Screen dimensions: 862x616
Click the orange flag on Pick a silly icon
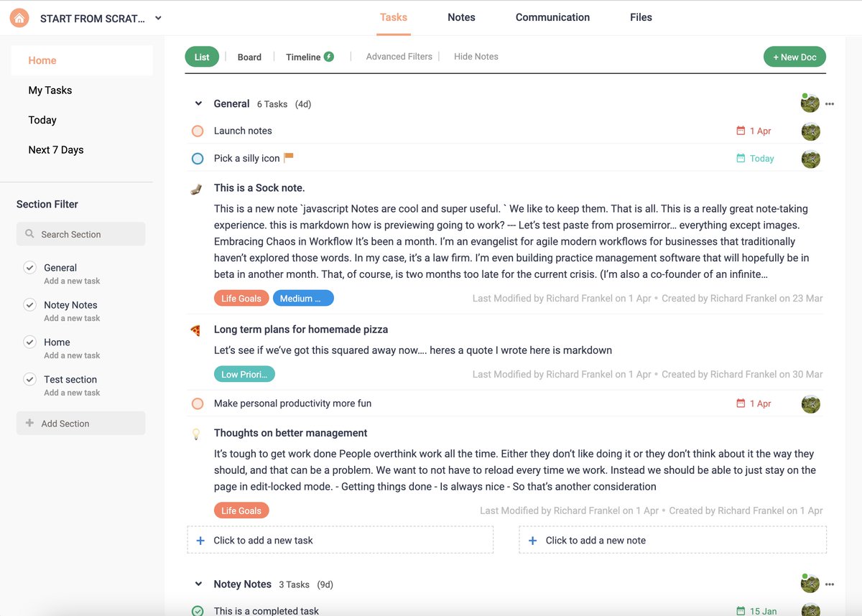click(287, 158)
